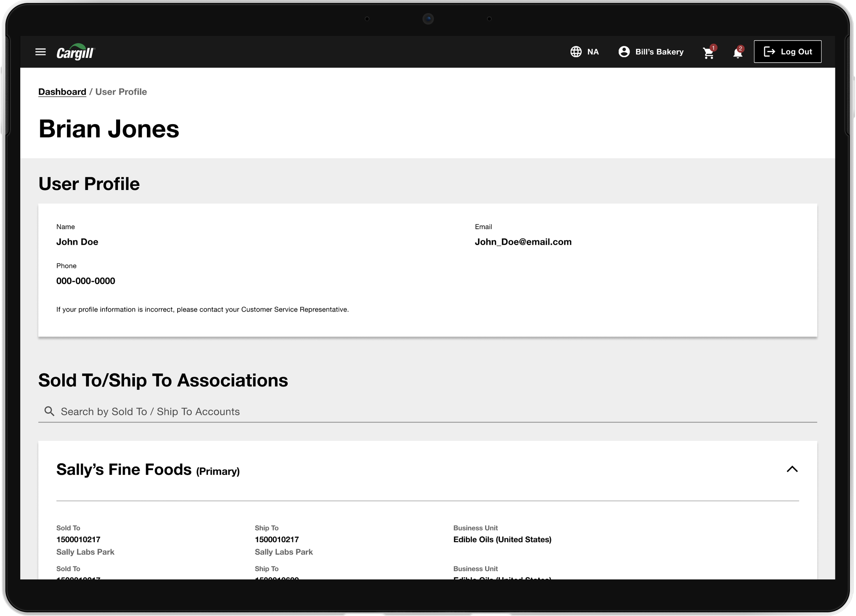The image size is (856, 616).
Task: Click the cart badge showing 1
Action: click(713, 47)
